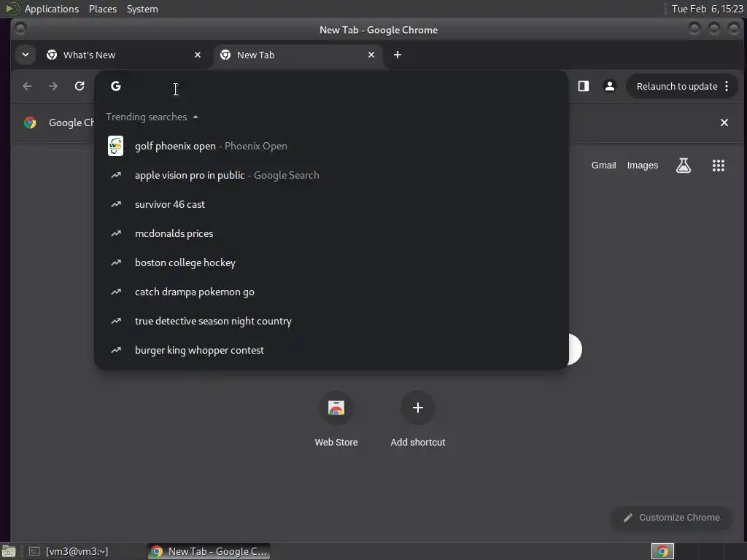The height and width of the screenshot is (560, 747).
Task: Open the Google apps grid icon
Action: [719, 166]
